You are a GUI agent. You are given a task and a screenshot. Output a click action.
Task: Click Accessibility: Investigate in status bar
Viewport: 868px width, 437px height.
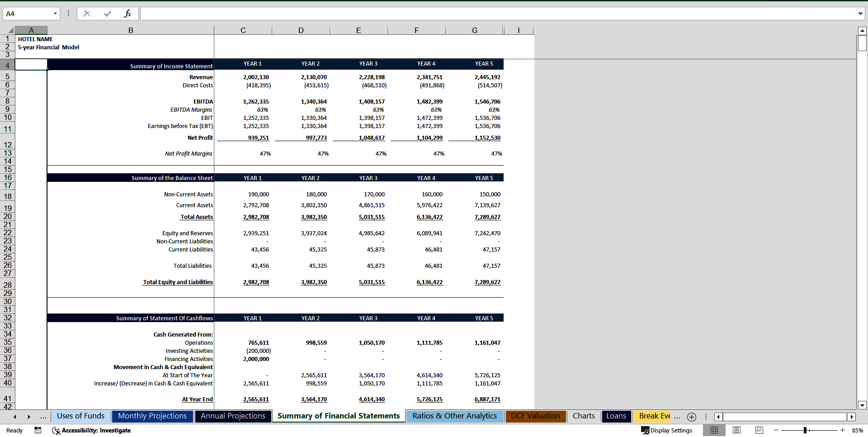click(x=91, y=430)
